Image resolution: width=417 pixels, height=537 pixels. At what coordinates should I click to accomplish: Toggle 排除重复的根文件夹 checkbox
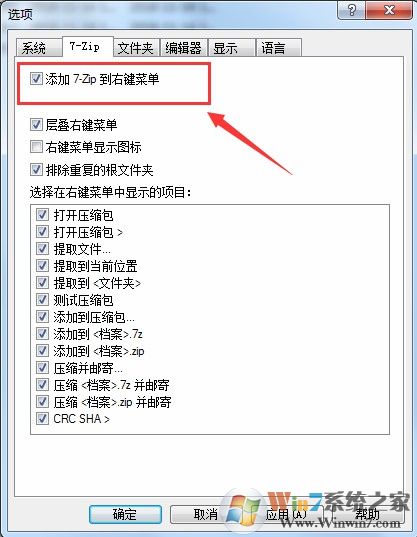36,170
